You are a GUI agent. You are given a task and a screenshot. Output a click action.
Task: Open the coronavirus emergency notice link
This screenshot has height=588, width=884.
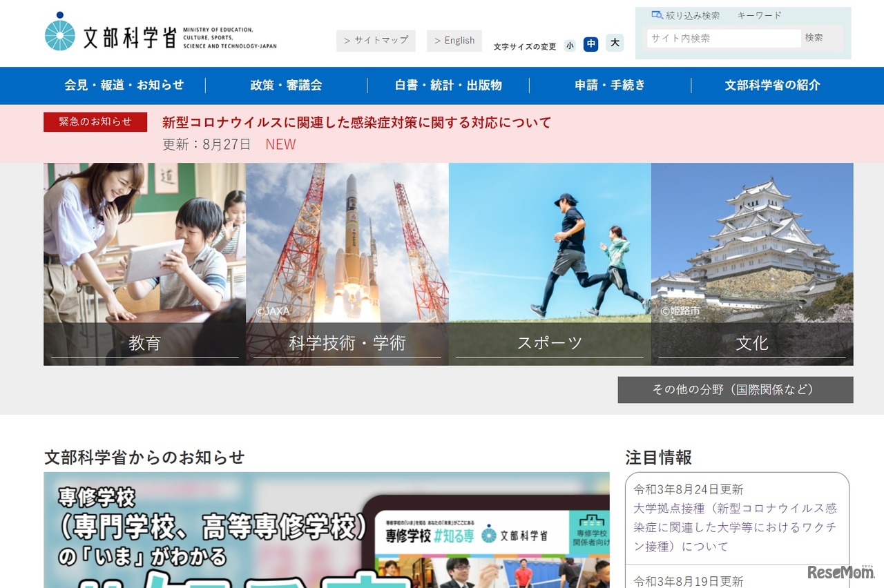(356, 122)
